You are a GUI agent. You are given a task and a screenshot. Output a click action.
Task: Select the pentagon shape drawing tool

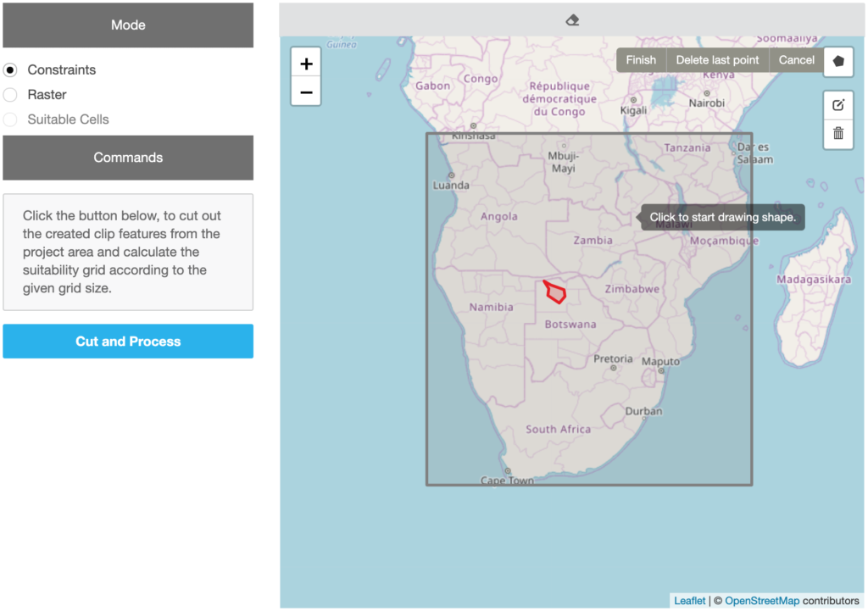(x=838, y=61)
